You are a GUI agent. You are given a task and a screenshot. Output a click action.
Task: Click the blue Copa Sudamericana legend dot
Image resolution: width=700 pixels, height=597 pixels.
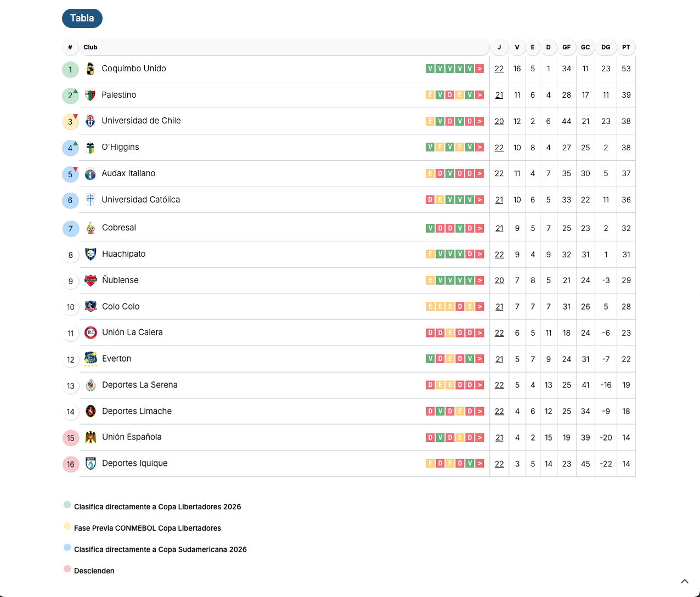point(67,548)
